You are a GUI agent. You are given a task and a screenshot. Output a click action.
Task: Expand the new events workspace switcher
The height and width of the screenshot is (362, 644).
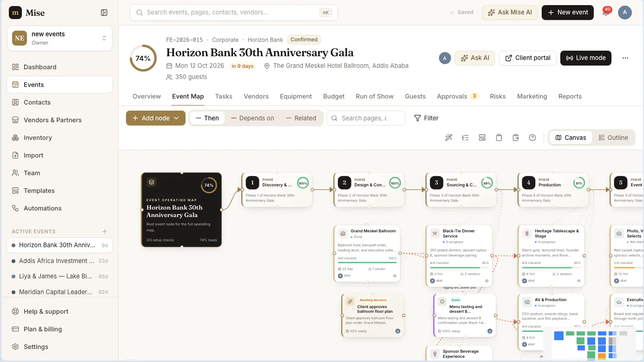pos(60,38)
